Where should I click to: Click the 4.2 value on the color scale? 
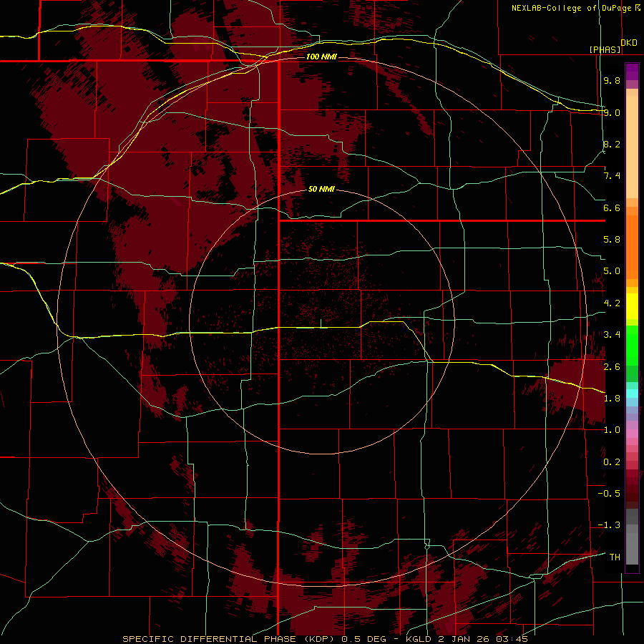pos(612,303)
